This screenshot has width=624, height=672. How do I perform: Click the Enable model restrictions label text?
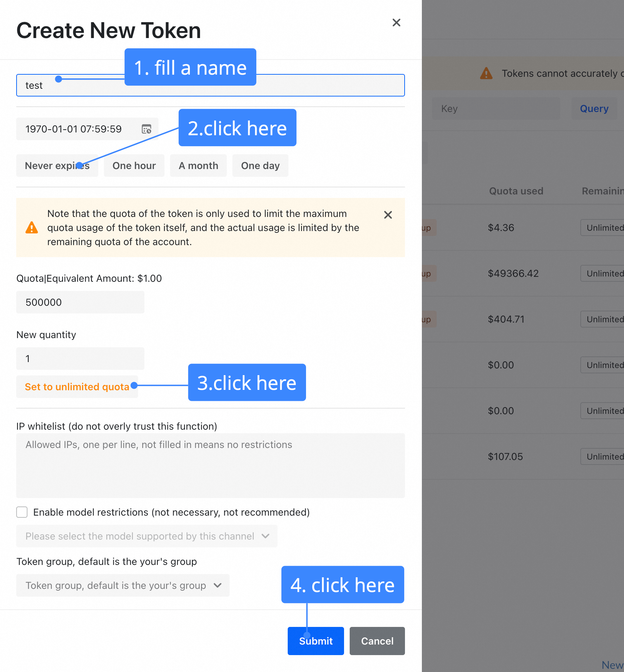coord(171,512)
